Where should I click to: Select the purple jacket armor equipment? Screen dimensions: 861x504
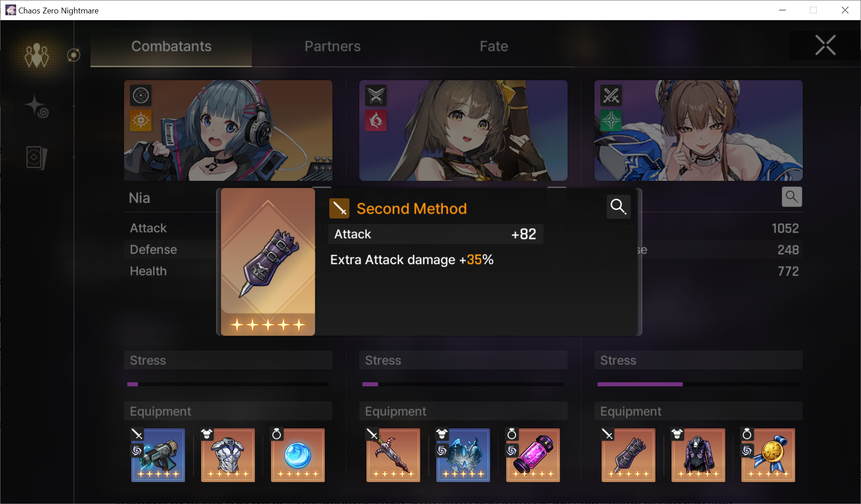pyautogui.click(x=698, y=455)
